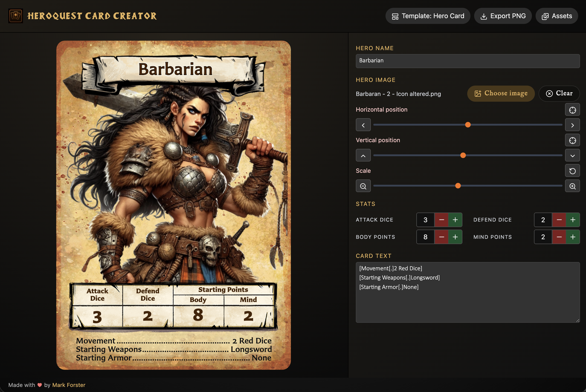Image resolution: width=586 pixels, height=392 pixels.
Task: Move the hero image up
Action: (363, 156)
